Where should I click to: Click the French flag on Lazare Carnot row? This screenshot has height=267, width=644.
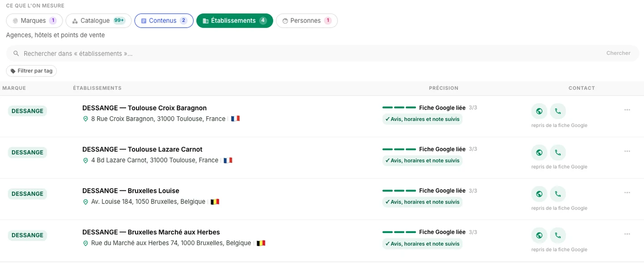[x=228, y=160]
